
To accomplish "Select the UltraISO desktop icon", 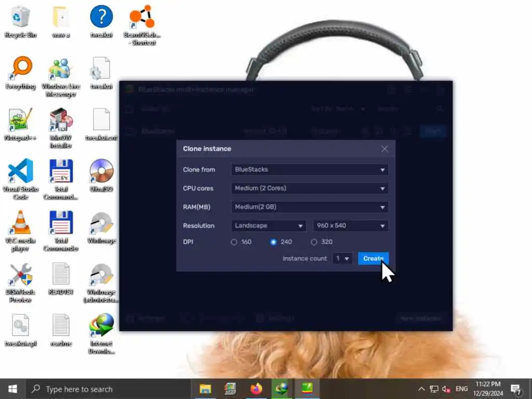I will 101,176.
